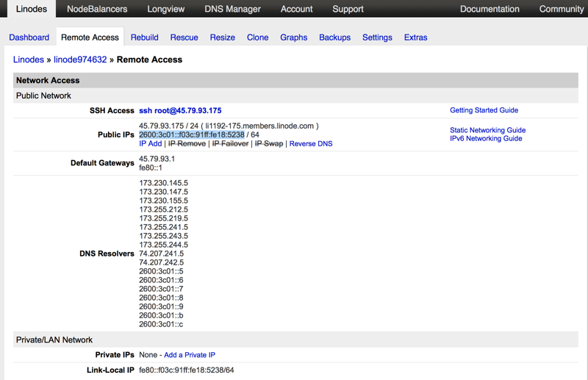The width and height of the screenshot is (588, 380).
Task: Go to Longview in top menu
Action: 166,9
